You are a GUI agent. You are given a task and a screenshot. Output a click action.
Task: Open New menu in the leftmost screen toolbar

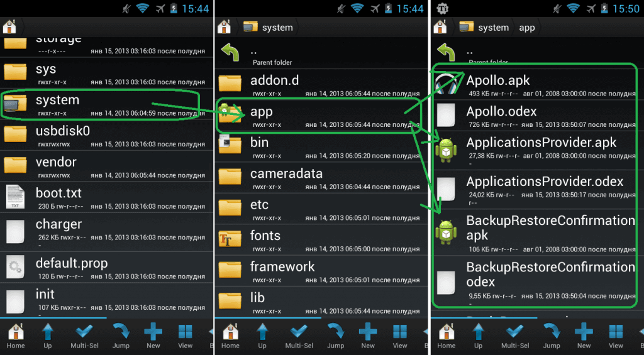[x=153, y=336]
